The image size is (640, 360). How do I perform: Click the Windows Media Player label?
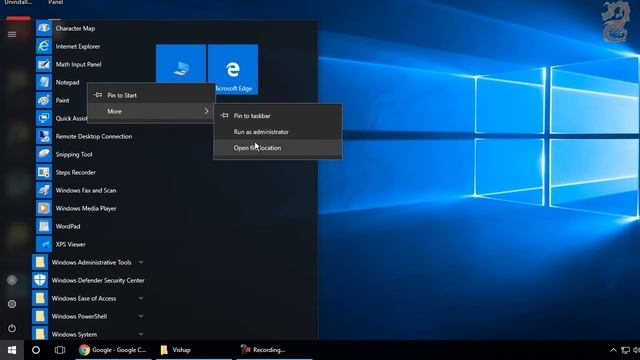click(86, 208)
